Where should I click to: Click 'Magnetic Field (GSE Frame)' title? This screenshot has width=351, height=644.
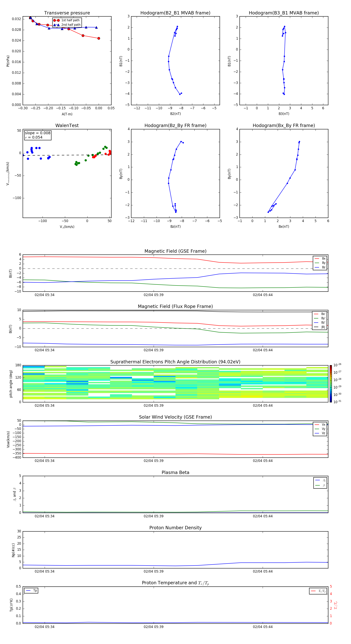(175, 251)
